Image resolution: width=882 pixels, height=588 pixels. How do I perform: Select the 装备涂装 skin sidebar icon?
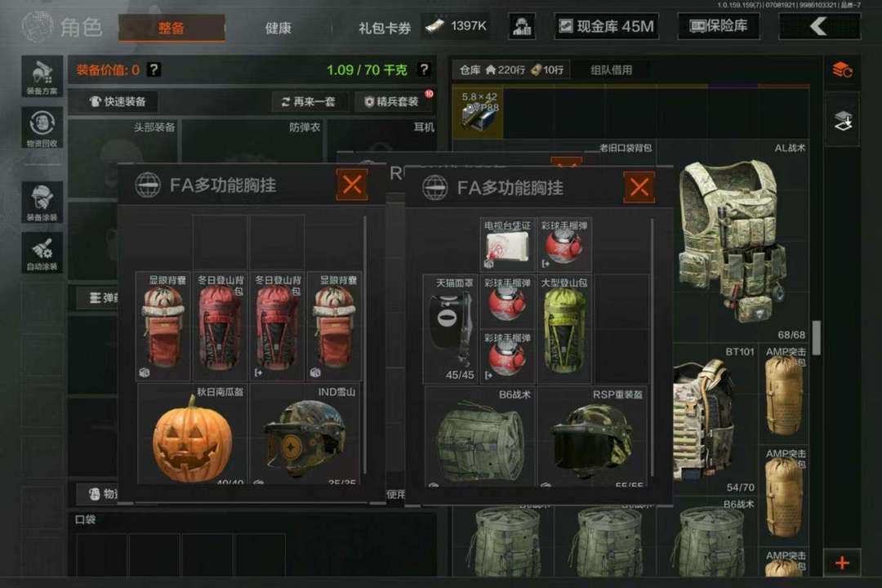42,202
